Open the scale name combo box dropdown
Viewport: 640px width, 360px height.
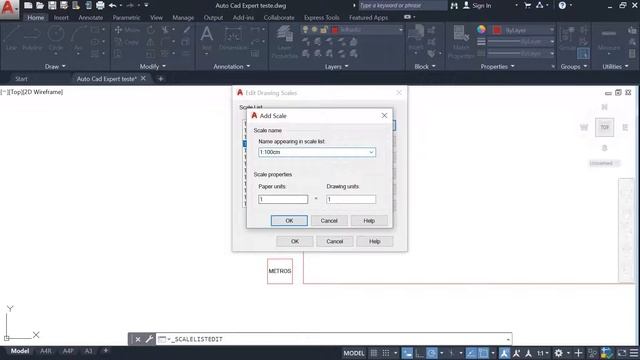(x=371, y=152)
